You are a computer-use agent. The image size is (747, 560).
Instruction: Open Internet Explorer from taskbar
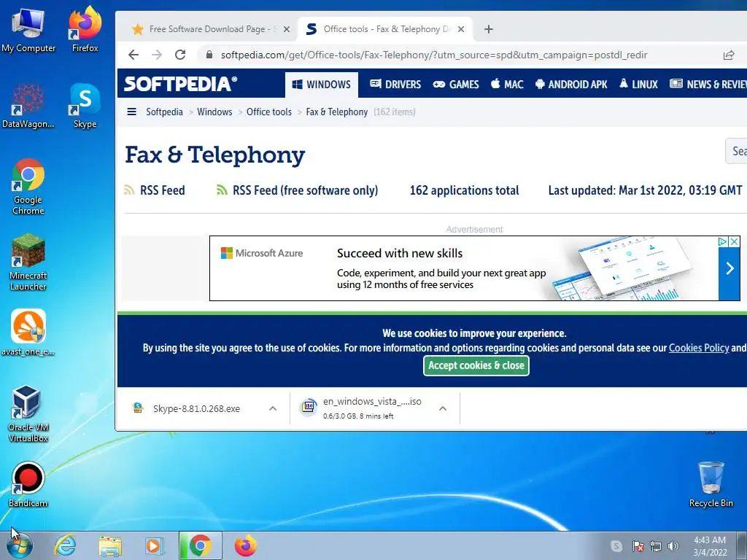tap(65, 545)
